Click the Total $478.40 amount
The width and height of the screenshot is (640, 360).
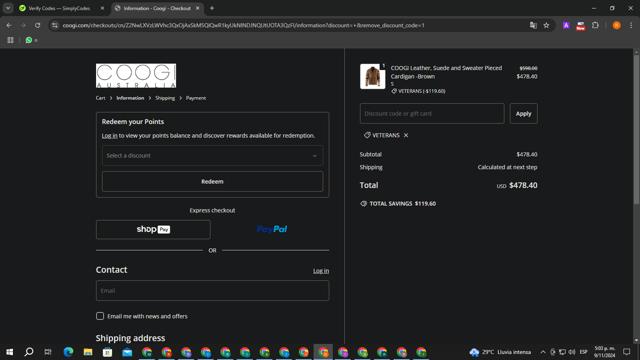coord(523,185)
